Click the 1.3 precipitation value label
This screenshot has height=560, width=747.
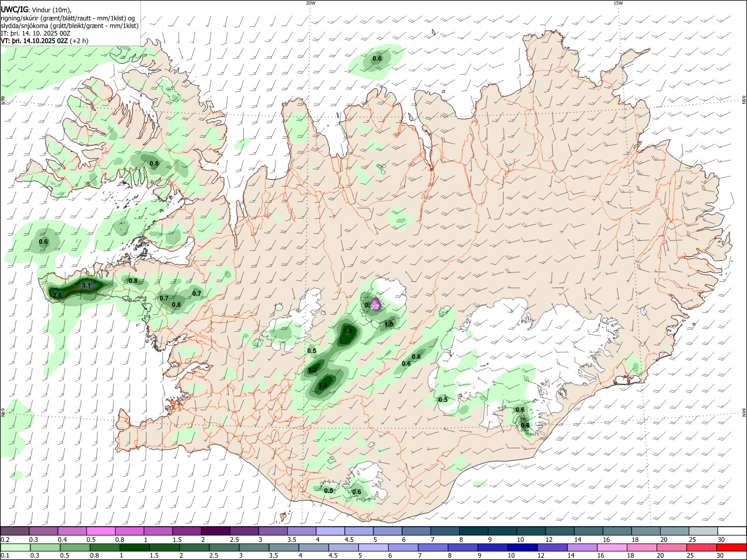click(x=323, y=385)
